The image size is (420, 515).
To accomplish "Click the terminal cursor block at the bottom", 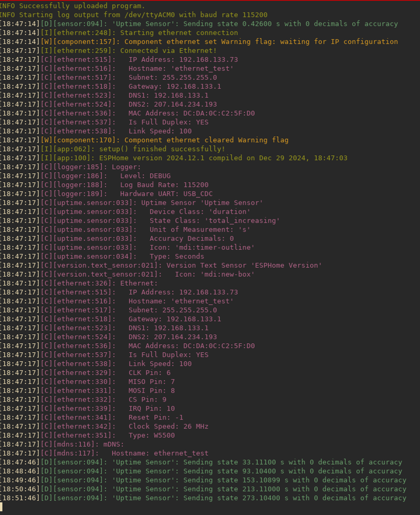I will (x=2, y=507).
